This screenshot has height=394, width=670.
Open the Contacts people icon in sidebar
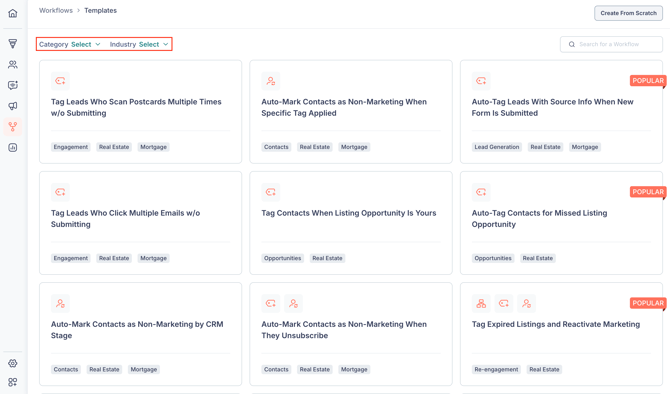click(13, 65)
